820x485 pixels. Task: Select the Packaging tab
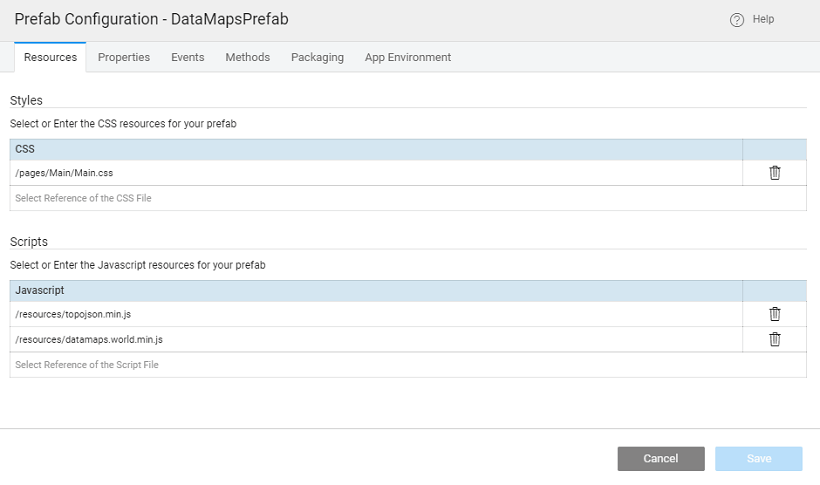[x=317, y=57]
